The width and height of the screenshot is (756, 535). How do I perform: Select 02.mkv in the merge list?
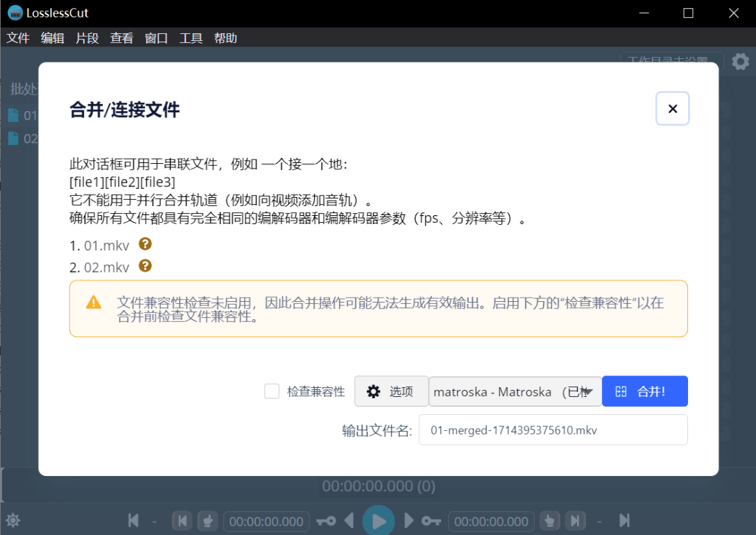click(x=107, y=267)
